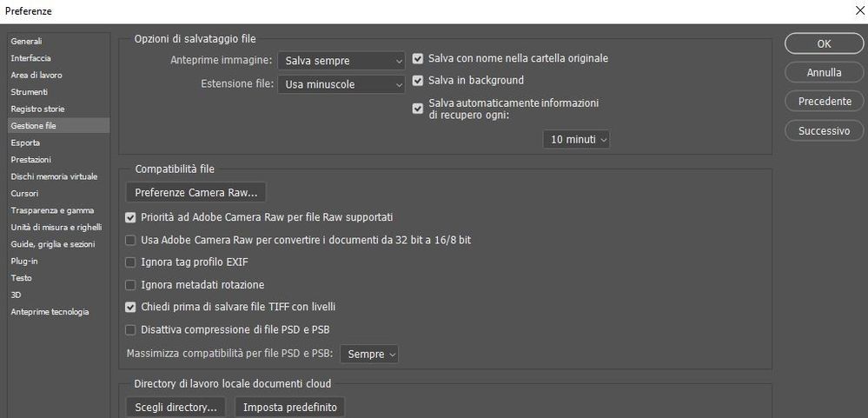Go to the Precedente preferences page
Viewport: 868px width, 418px height.
pos(825,102)
